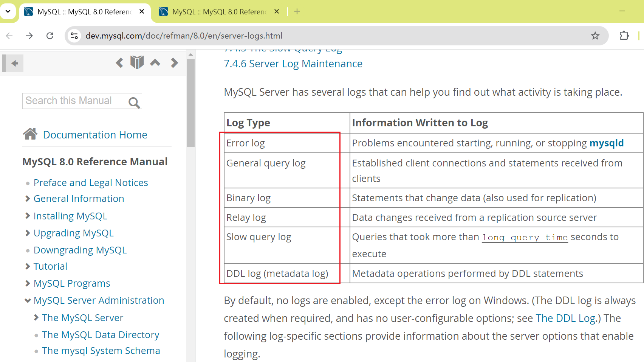Select the 'DDL log (metadata log)' cell
Viewport: 644px width, 362px height.
287,273
